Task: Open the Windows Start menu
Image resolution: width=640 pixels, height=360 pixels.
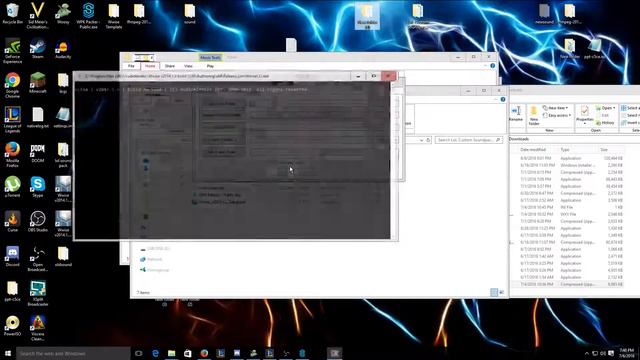Action: click(7, 353)
